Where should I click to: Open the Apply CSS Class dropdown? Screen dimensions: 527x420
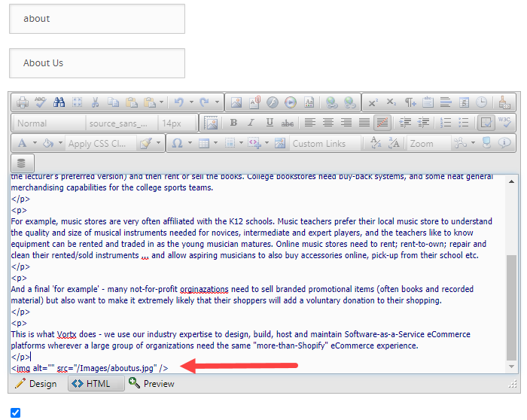(x=100, y=144)
